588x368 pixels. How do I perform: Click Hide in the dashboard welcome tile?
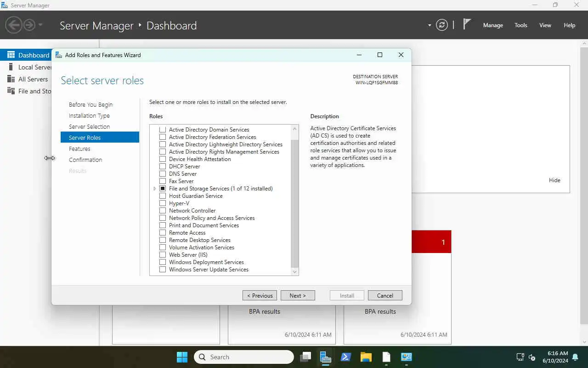[554, 180]
